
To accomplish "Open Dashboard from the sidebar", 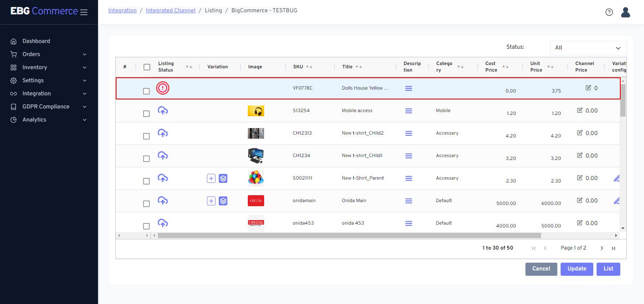I will pos(36,41).
